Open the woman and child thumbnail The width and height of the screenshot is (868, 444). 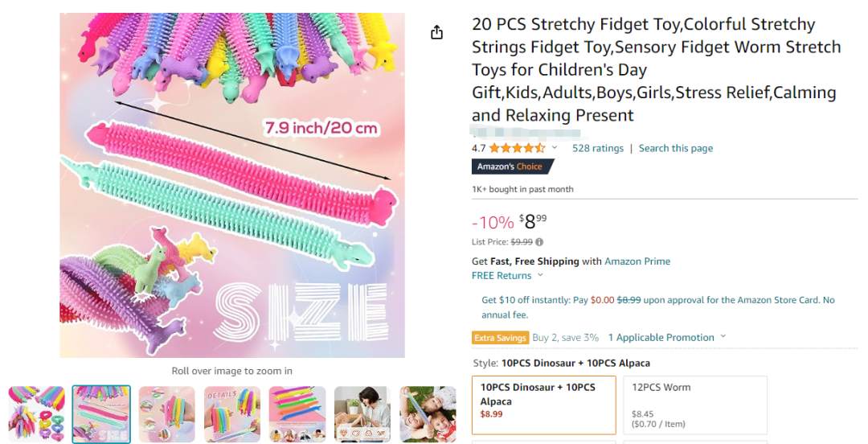click(362, 413)
